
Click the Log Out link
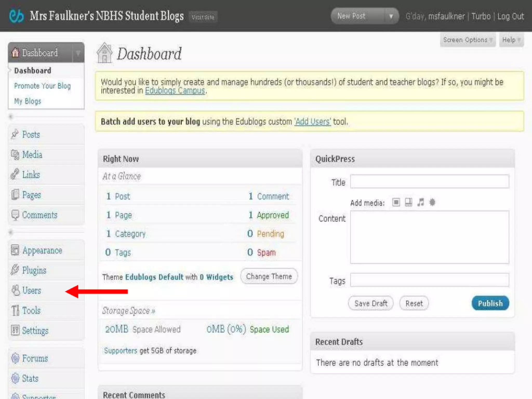(x=510, y=16)
